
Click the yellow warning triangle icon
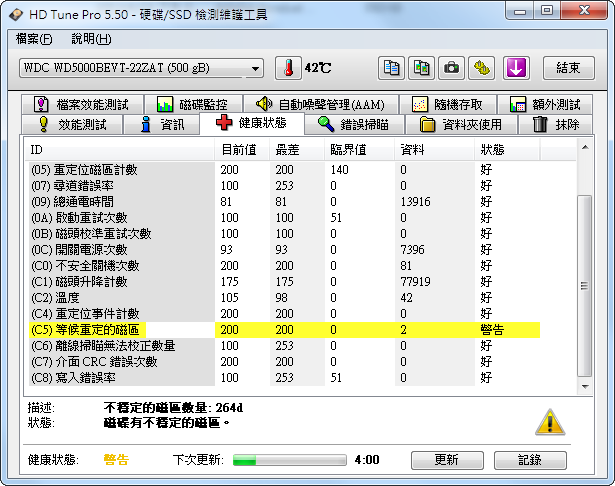coord(550,422)
